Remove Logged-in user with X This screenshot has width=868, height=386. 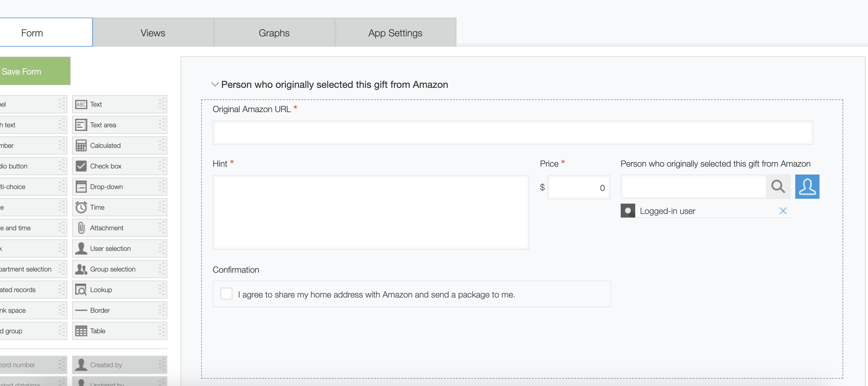[783, 211]
